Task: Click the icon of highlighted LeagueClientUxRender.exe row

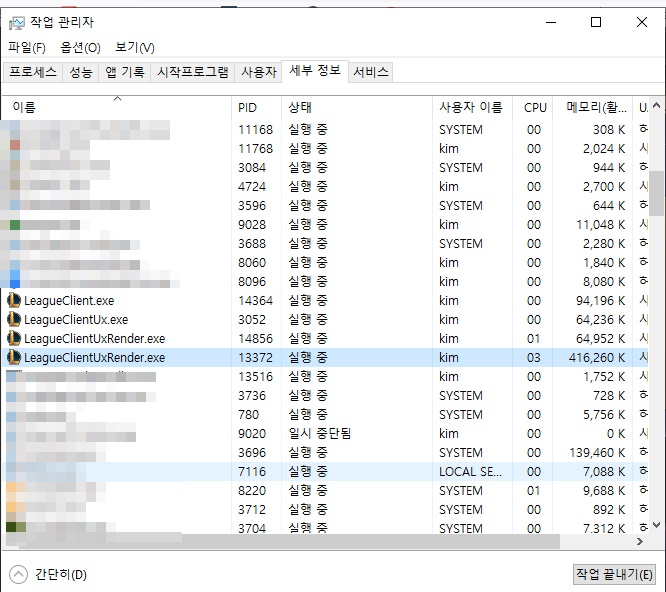Action: (14, 357)
